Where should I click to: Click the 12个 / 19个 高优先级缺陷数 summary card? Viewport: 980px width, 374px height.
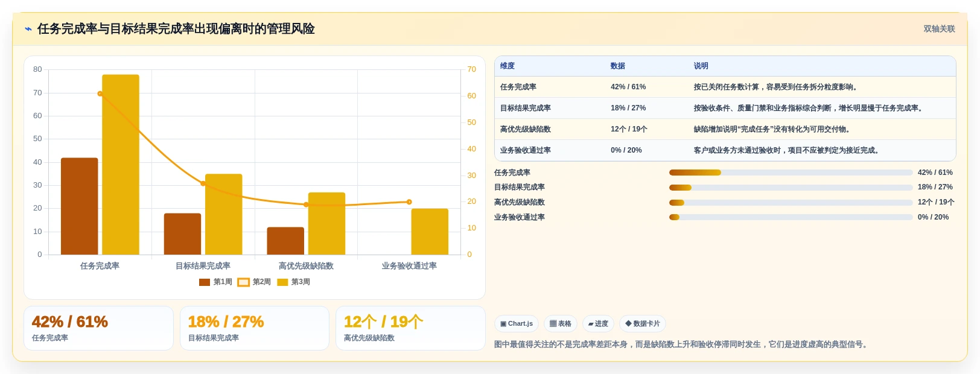click(x=410, y=328)
